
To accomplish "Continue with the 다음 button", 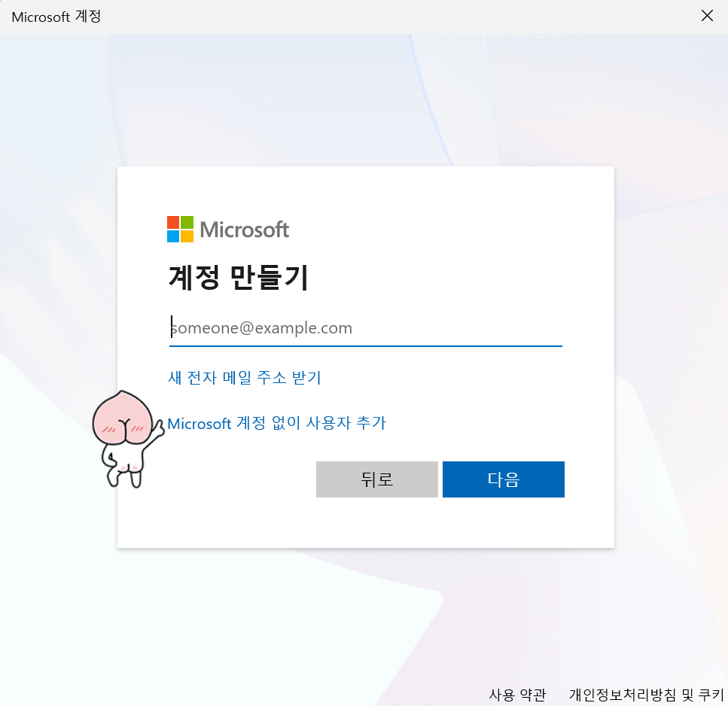I will (504, 479).
